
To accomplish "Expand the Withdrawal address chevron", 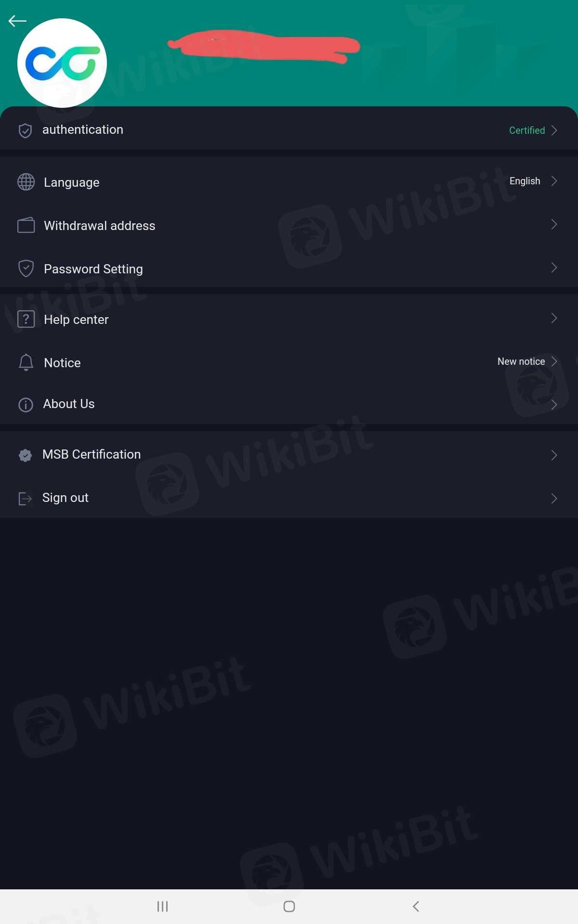I will tap(554, 224).
